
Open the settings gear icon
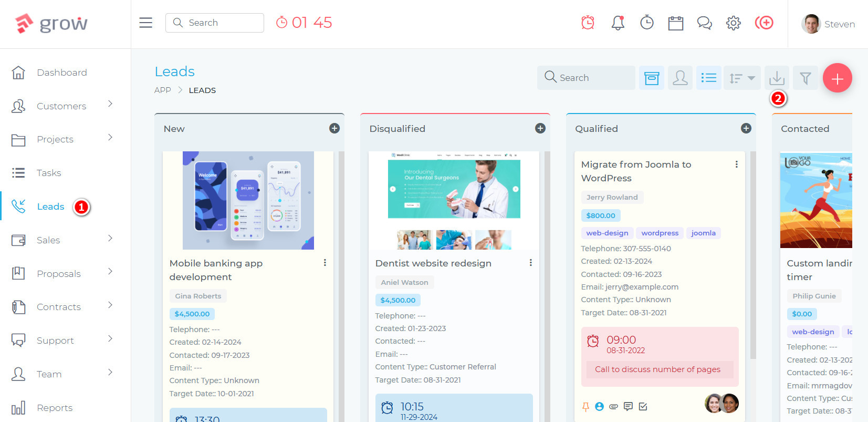point(734,23)
